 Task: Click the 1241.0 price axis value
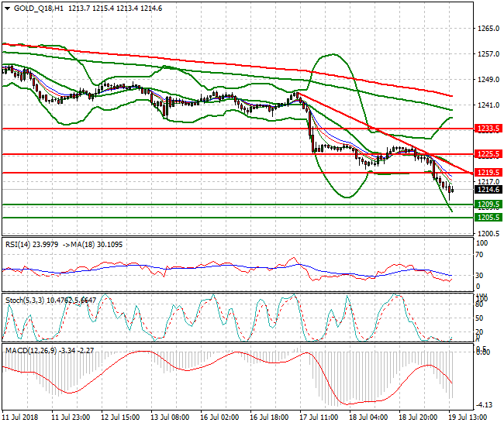(x=488, y=105)
